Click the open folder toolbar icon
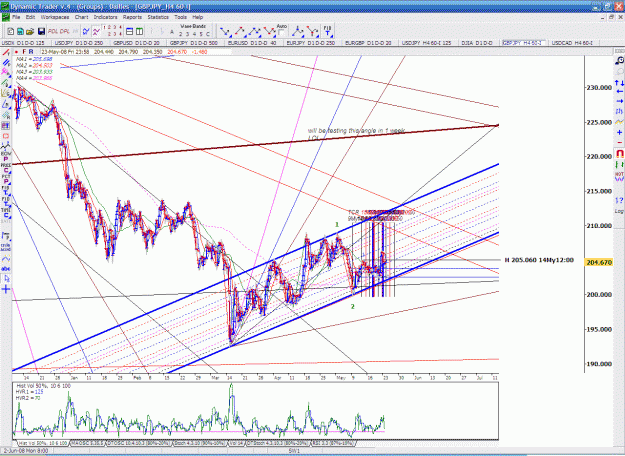625x456 pixels. point(30,31)
